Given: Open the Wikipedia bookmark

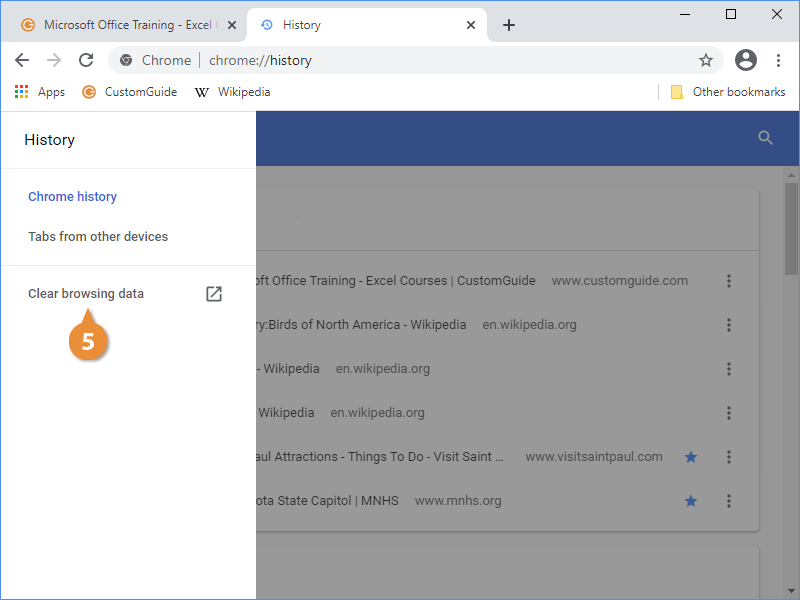Looking at the screenshot, I should pos(233,92).
